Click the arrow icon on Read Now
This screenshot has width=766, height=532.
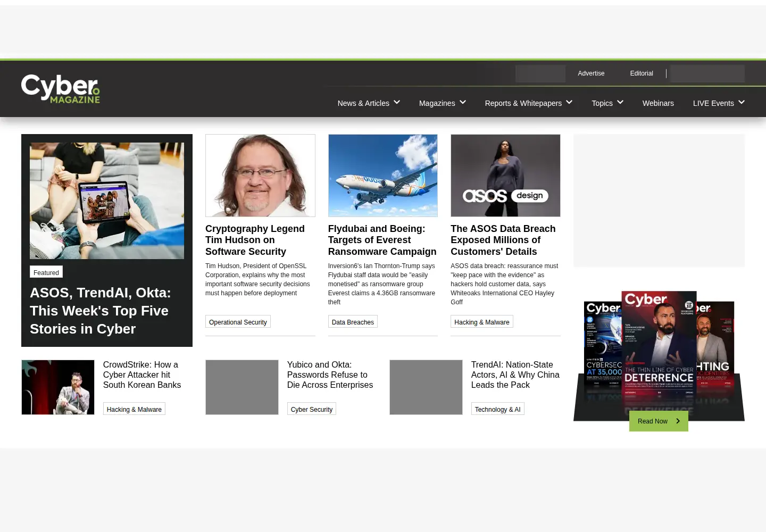(x=678, y=421)
